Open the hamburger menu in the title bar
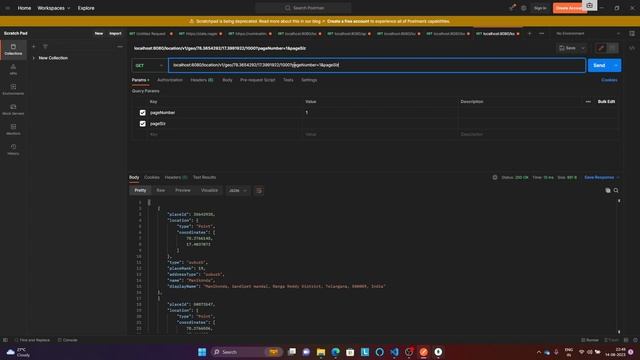 7,8
